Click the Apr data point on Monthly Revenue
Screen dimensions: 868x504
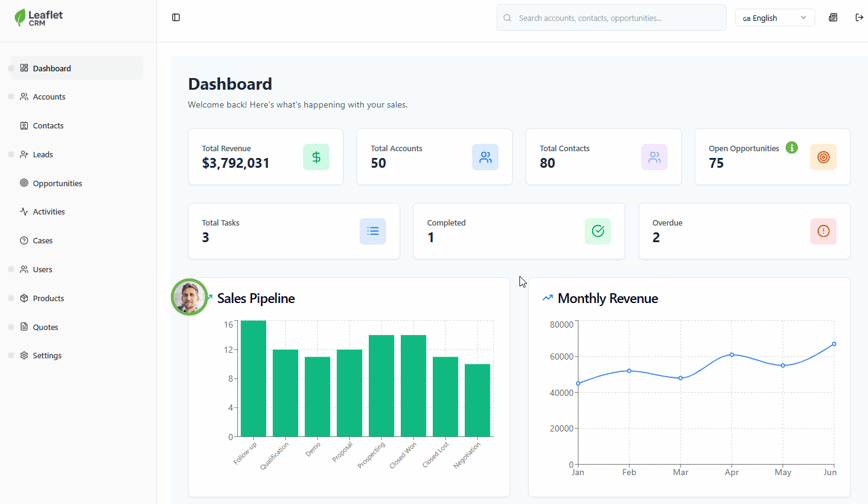(732, 355)
